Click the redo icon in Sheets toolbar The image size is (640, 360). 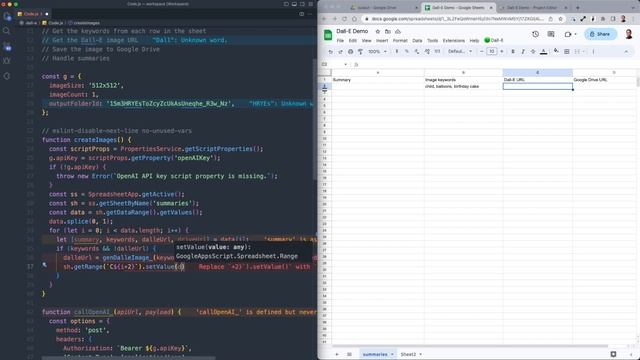click(340, 52)
